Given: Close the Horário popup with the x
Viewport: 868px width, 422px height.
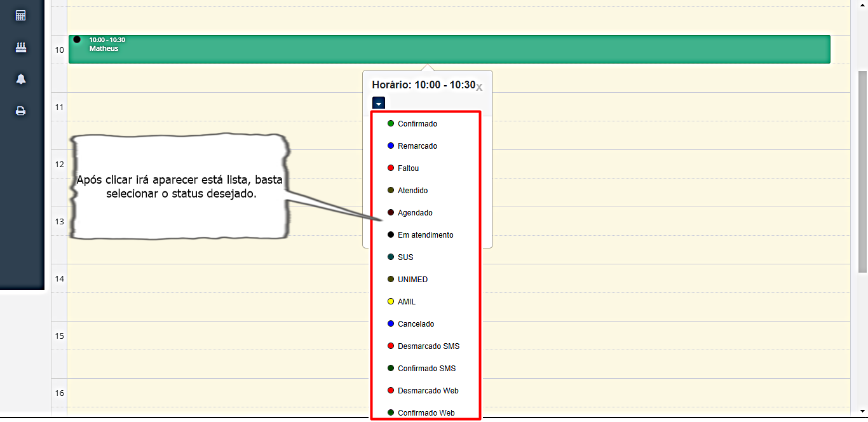Looking at the screenshot, I should (479, 88).
